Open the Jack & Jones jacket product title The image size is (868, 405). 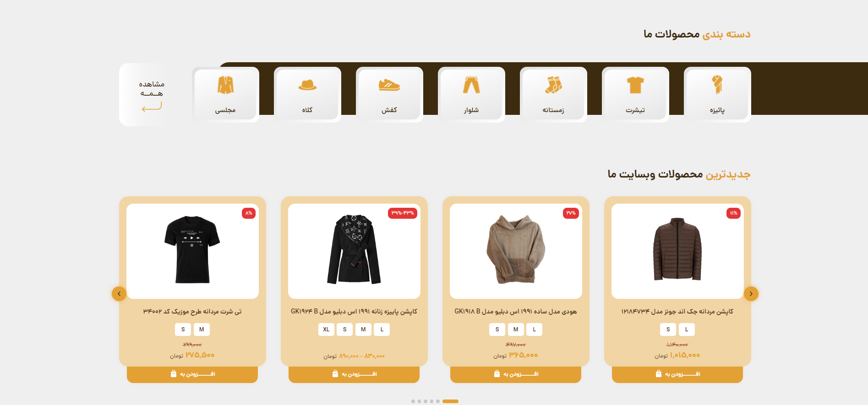point(677,312)
